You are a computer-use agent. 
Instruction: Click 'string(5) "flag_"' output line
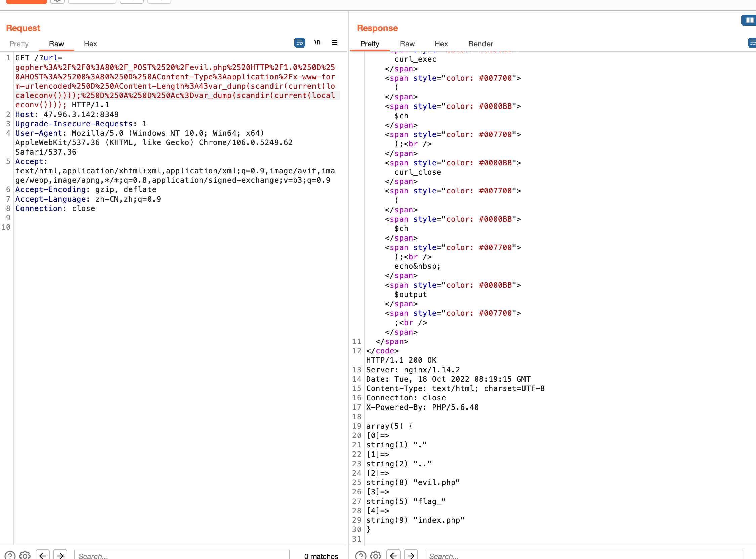(406, 502)
